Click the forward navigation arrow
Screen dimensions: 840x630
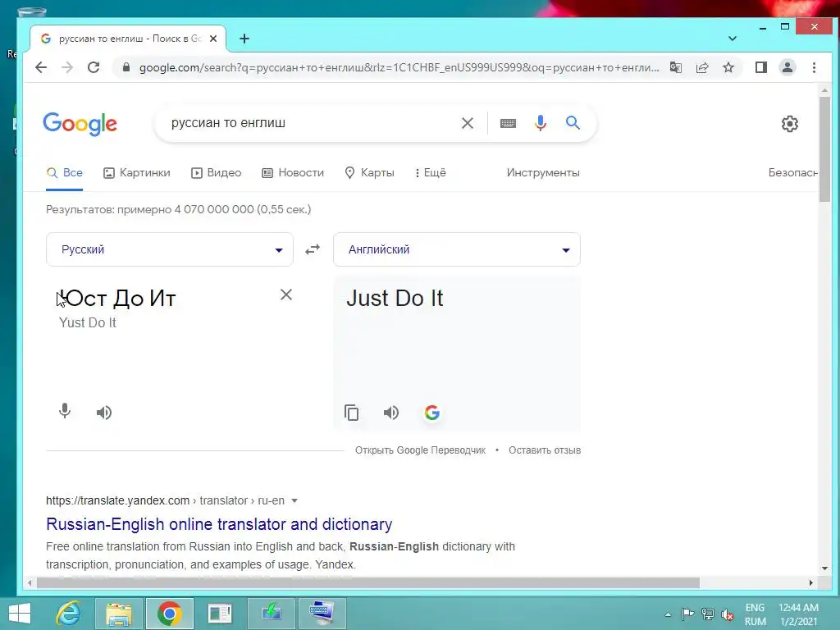[67, 67]
